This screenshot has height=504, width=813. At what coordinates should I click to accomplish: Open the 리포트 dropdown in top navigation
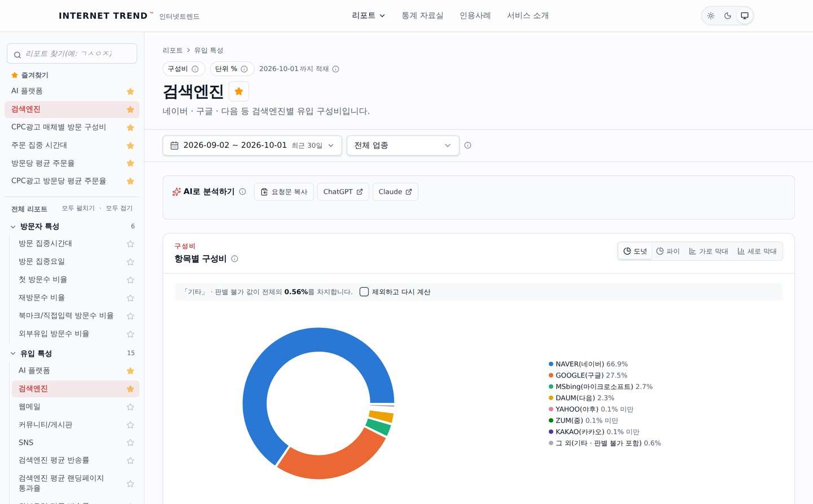click(x=368, y=16)
